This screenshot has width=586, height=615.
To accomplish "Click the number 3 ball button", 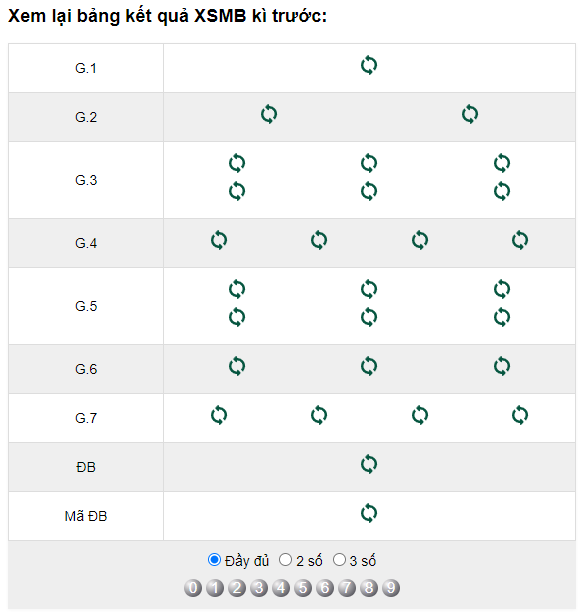I will point(259,588).
